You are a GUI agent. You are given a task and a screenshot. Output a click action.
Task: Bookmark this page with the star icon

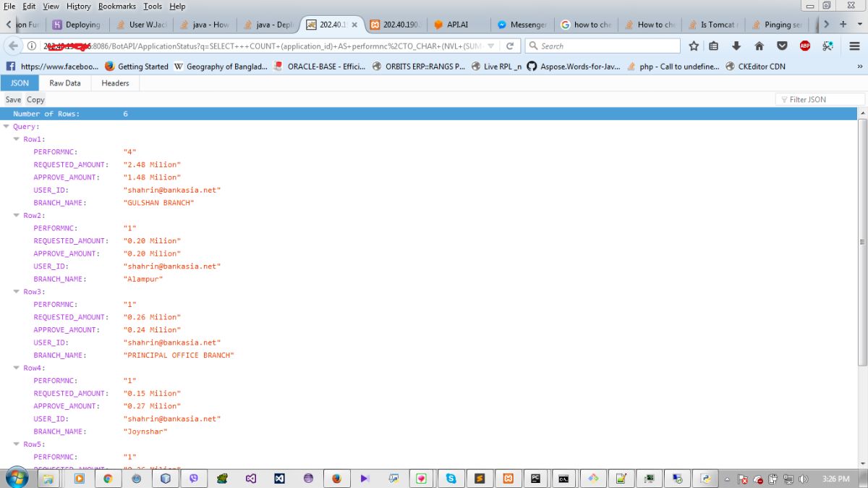(694, 46)
